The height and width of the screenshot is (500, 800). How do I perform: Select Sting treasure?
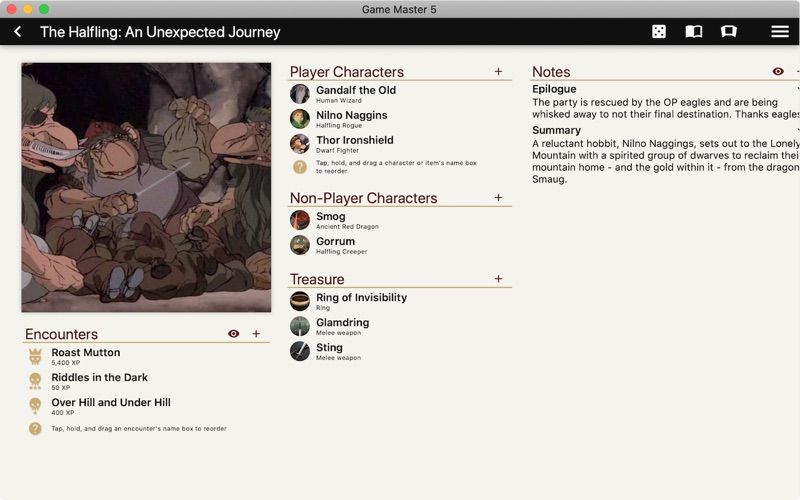tap(329, 347)
